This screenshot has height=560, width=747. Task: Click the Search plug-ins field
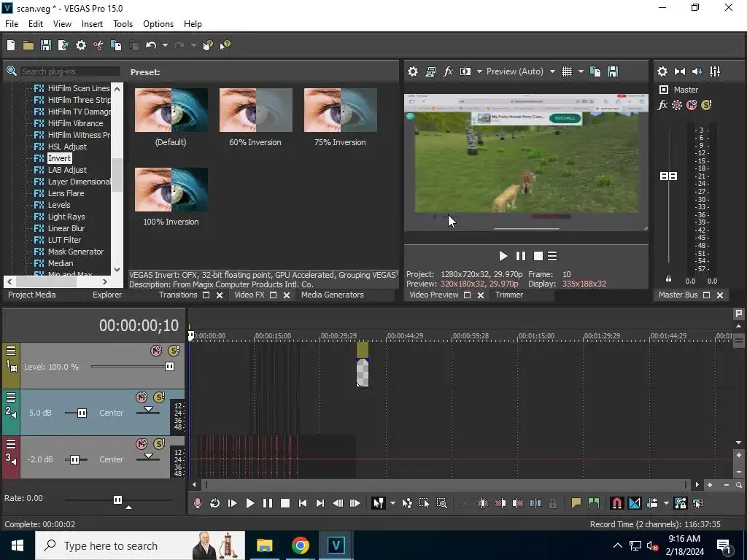pos(69,71)
